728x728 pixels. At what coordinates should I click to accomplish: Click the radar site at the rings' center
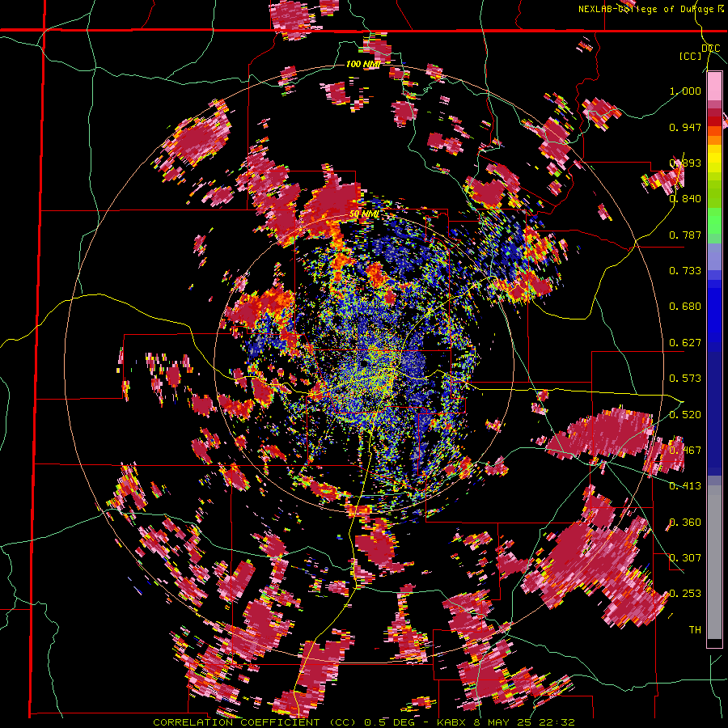364,362
